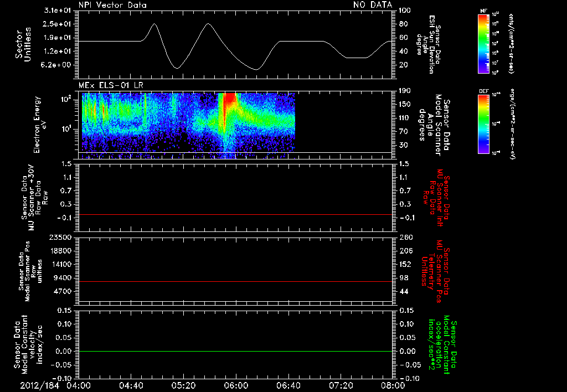Click the "08:00" time axis label
Screen dimensions: 567x392
tap(393, 385)
